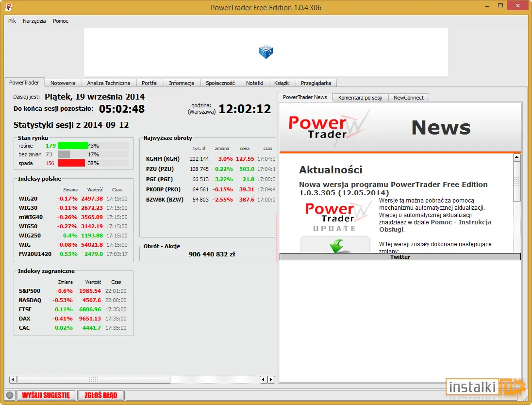Open the Pomoc menu
This screenshot has height=405, width=532.
(60, 21)
